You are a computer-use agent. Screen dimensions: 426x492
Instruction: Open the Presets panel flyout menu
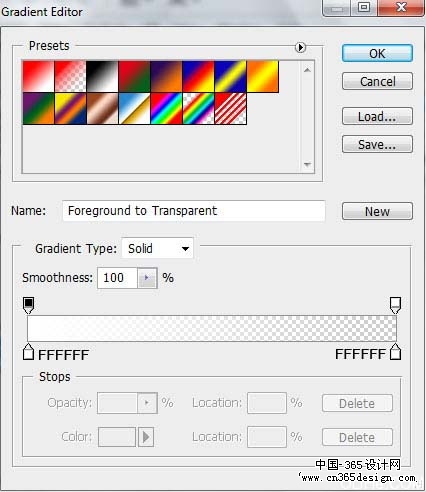(x=300, y=47)
